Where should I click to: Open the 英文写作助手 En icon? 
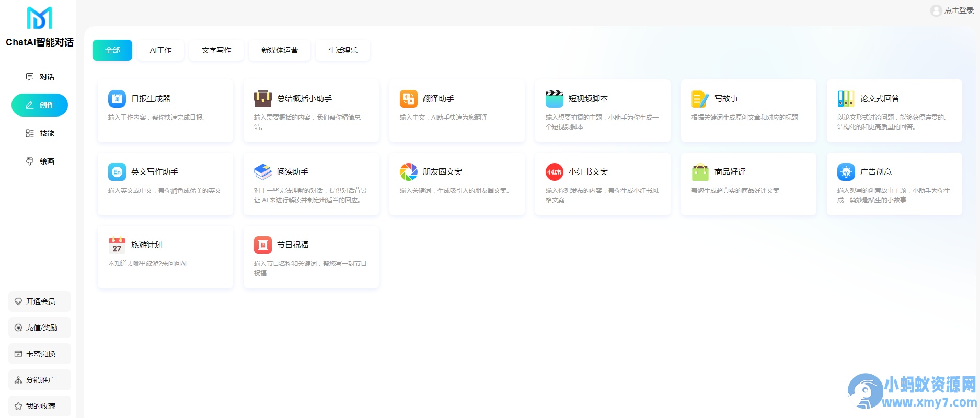click(117, 171)
